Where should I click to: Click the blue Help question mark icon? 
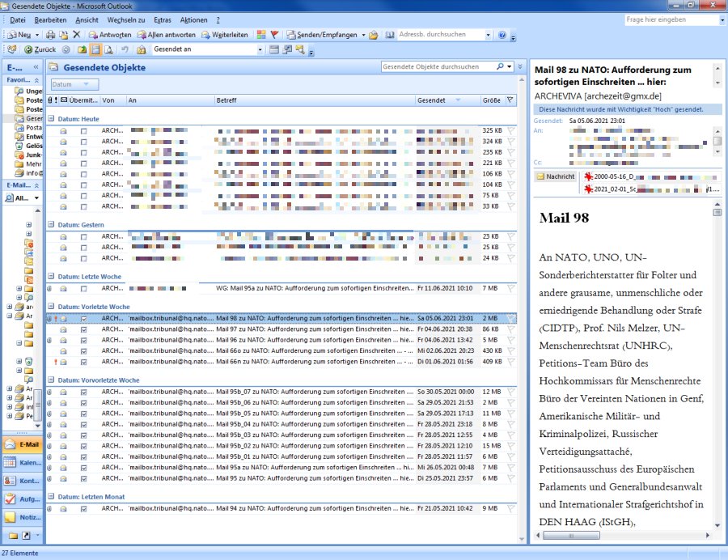point(502,35)
